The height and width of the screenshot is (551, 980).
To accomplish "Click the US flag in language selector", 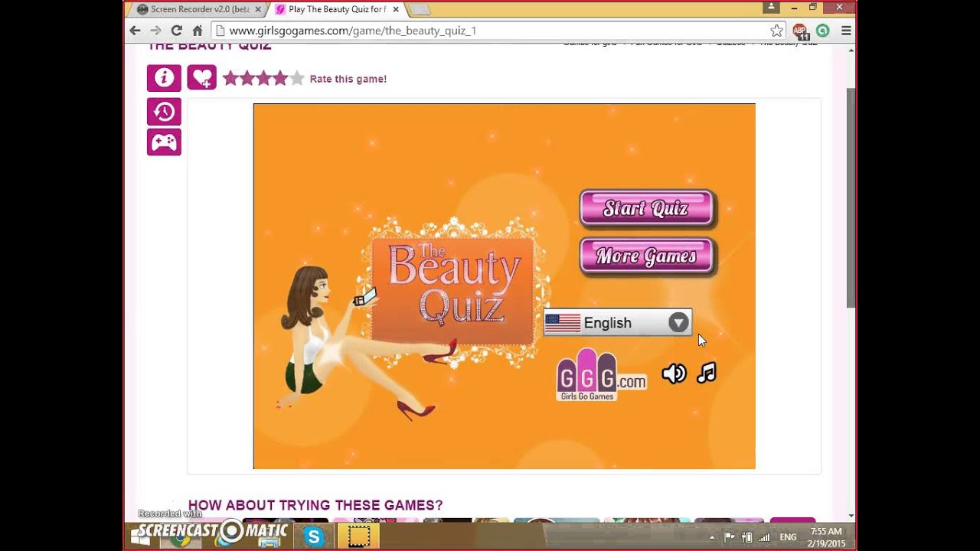I will pyautogui.click(x=563, y=323).
